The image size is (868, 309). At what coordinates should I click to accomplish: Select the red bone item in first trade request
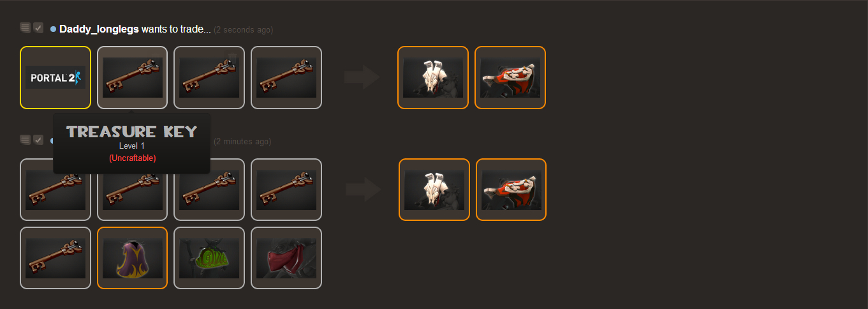(x=510, y=77)
